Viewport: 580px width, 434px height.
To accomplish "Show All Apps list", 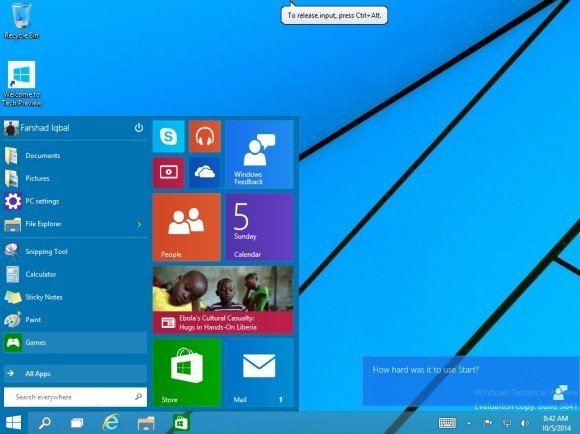I will (75, 374).
